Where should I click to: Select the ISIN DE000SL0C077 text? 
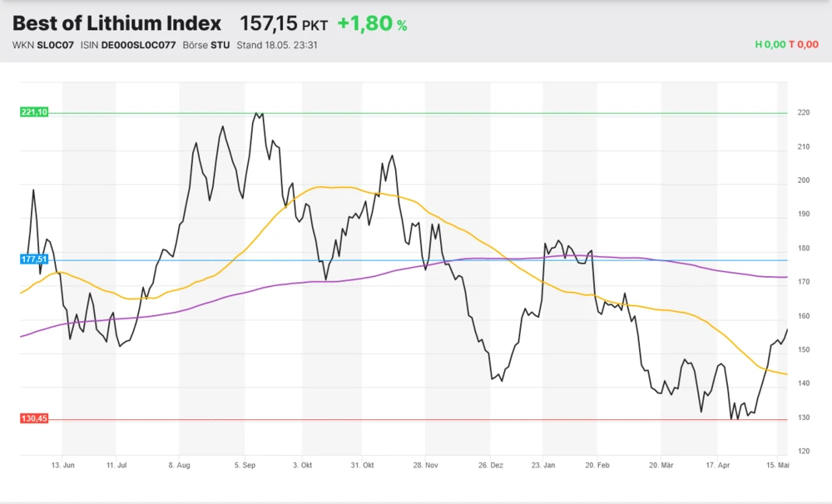pos(138,45)
